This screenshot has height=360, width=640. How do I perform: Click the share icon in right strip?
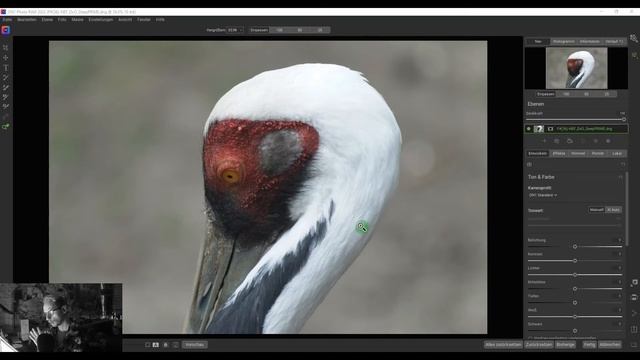click(634, 313)
